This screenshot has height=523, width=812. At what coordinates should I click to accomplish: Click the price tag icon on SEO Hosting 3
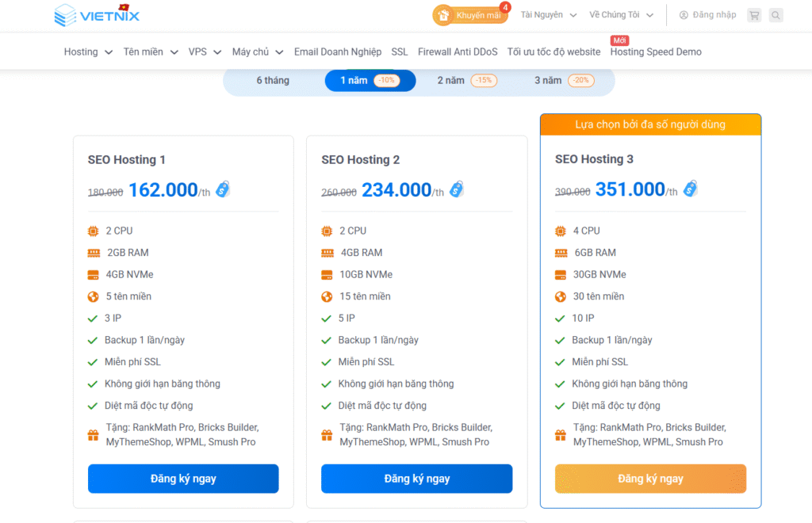(691, 189)
